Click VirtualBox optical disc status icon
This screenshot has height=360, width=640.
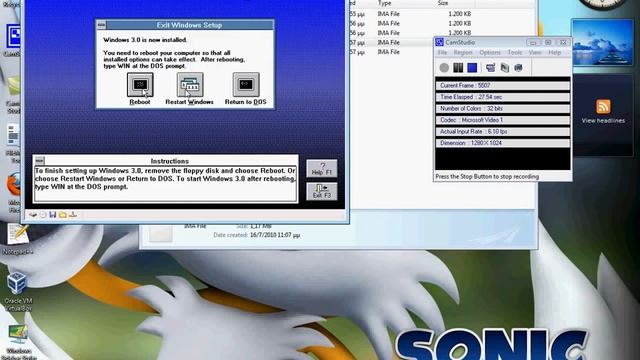(x=43, y=215)
